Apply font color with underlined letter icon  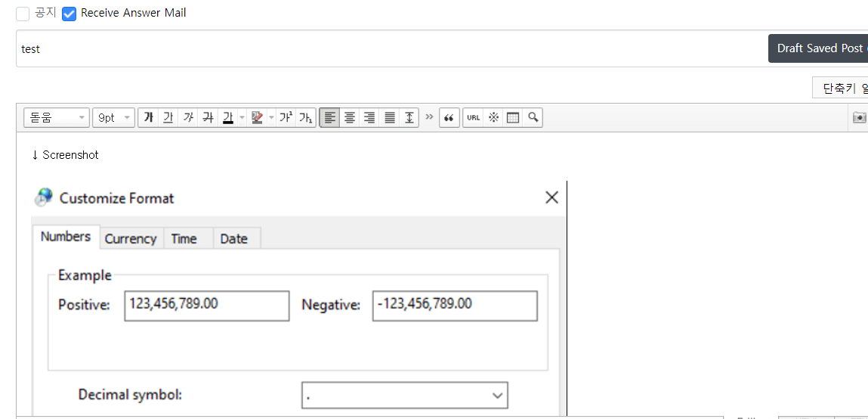pyautogui.click(x=227, y=117)
